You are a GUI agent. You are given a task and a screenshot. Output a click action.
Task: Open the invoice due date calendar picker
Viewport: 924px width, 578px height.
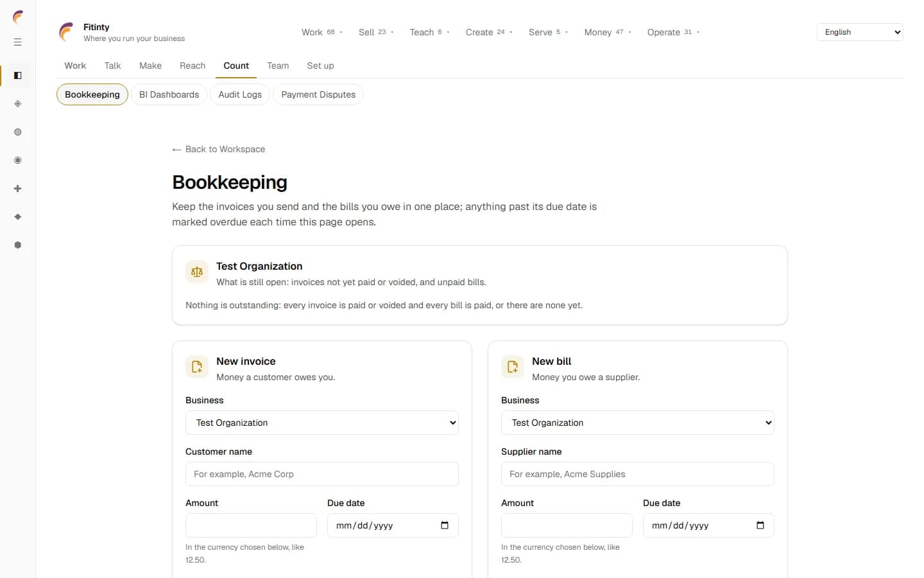point(445,525)
